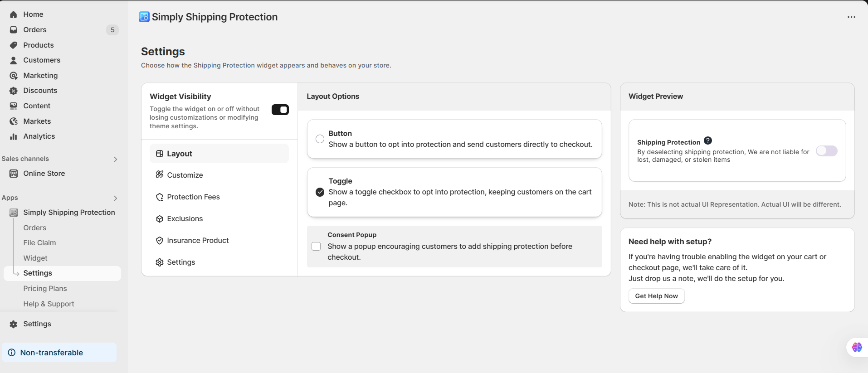This screenshot has width=868, height=373.
Task: Open File Claim page link
Action: tap(39, 243)
